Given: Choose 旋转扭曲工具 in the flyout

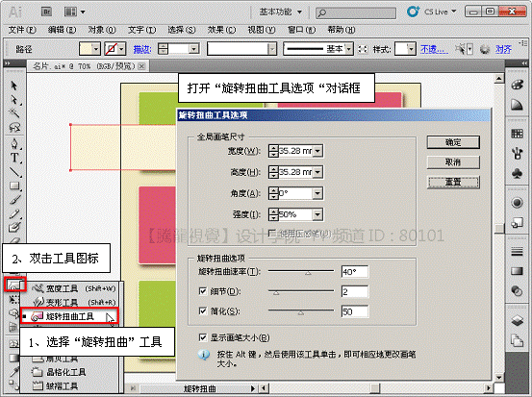Looking at the screenshot, I should click(x=69, y=316).
